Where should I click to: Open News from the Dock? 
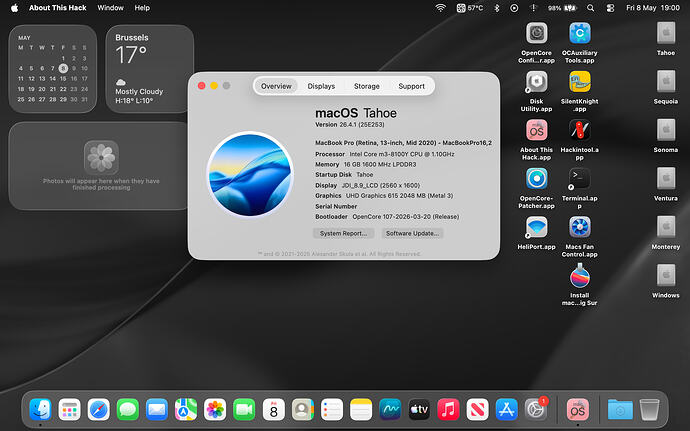pyautogui.click(x=477, y=409)
